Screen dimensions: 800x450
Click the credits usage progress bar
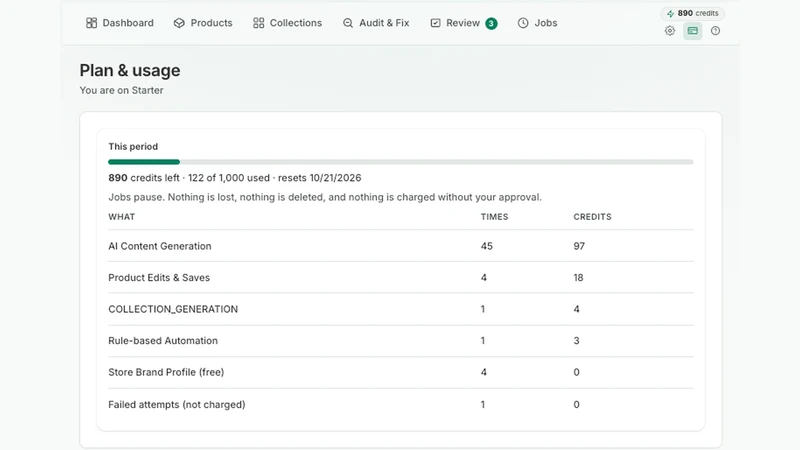pos(401,162)
